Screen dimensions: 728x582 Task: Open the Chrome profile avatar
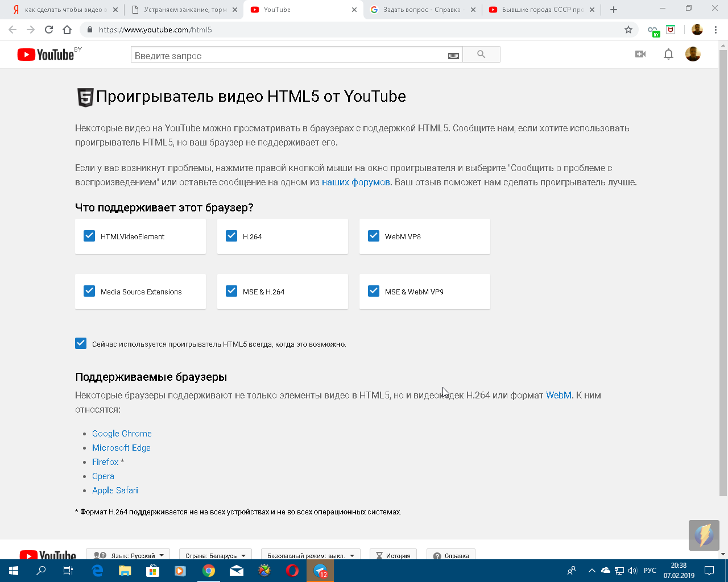tap(697, 30)
